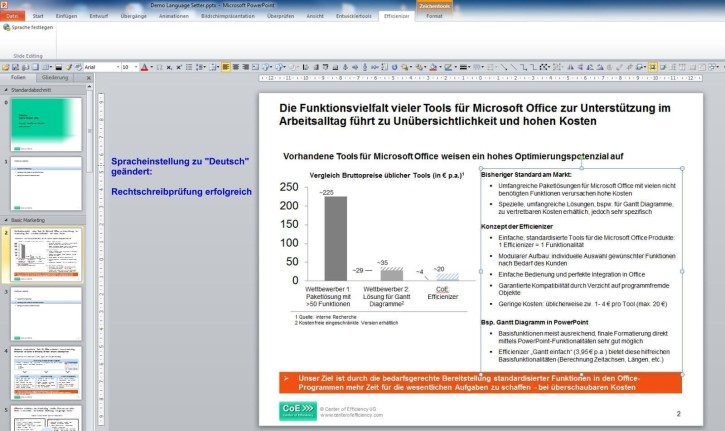This screenshot has width=725, height=431.
Task: Click the 'Konzept der Efficienizer' heading
Action: point(517,227)
